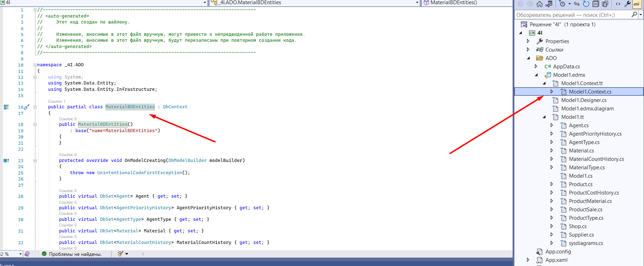Select Supplier.cs file
Screen dimensions: 644x266
tap(581, 235)
